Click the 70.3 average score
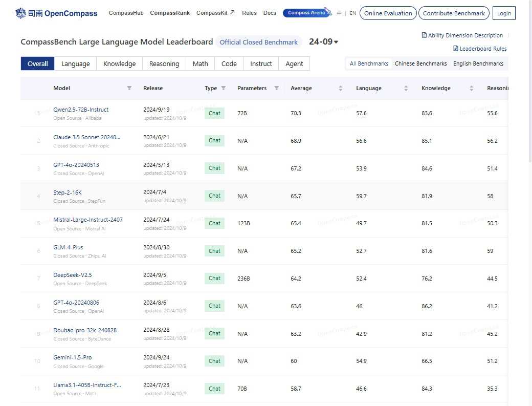This screenshot has width=532, height=406. [x=296, y=113]
